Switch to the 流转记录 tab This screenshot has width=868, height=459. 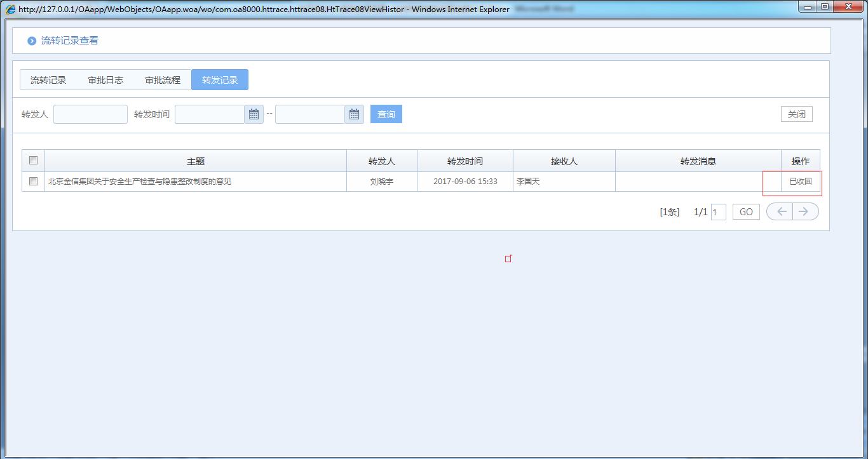tap(48, 79)
